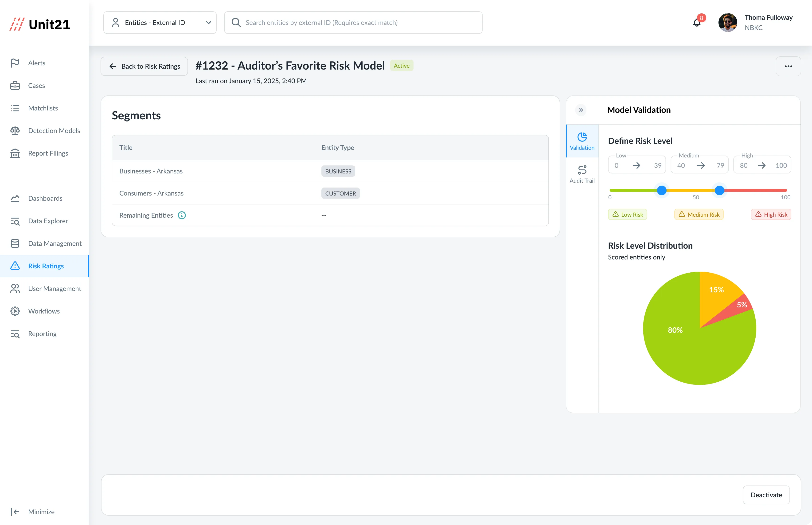
Task: Click the Data Management database icon
Action: pos(15,243)
